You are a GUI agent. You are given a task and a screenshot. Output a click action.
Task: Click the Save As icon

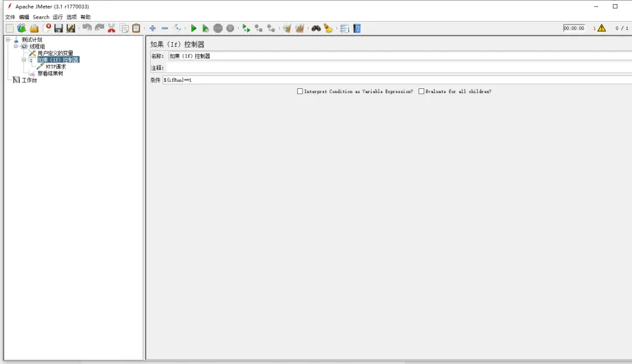pos(71,28)
